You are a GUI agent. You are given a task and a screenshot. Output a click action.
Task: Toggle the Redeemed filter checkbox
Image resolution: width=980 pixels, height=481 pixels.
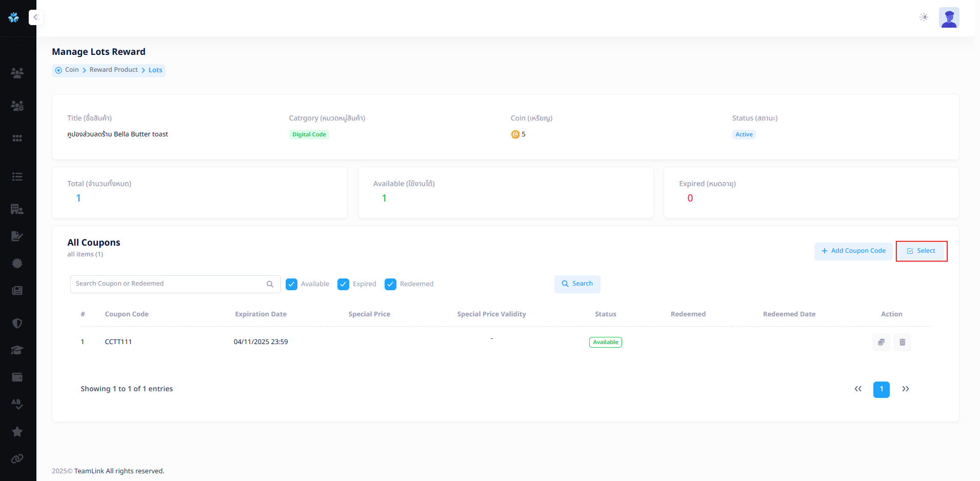[390, 284]
